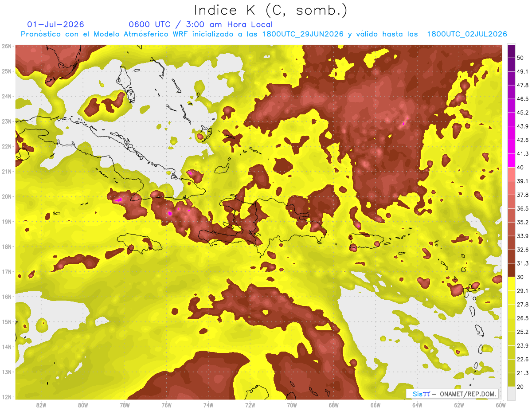Click the 26N latitude label
This screenshot has height=411, width=532.
(x=6, y=46)
